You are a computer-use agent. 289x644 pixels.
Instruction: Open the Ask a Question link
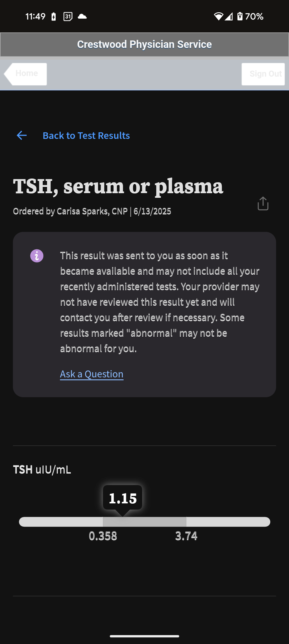[x=92, y=374]
